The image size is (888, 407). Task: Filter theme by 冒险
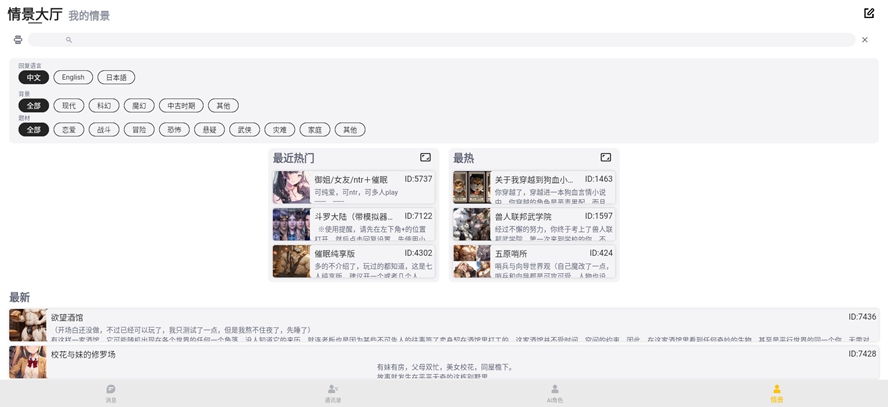[x=139, y=130]
